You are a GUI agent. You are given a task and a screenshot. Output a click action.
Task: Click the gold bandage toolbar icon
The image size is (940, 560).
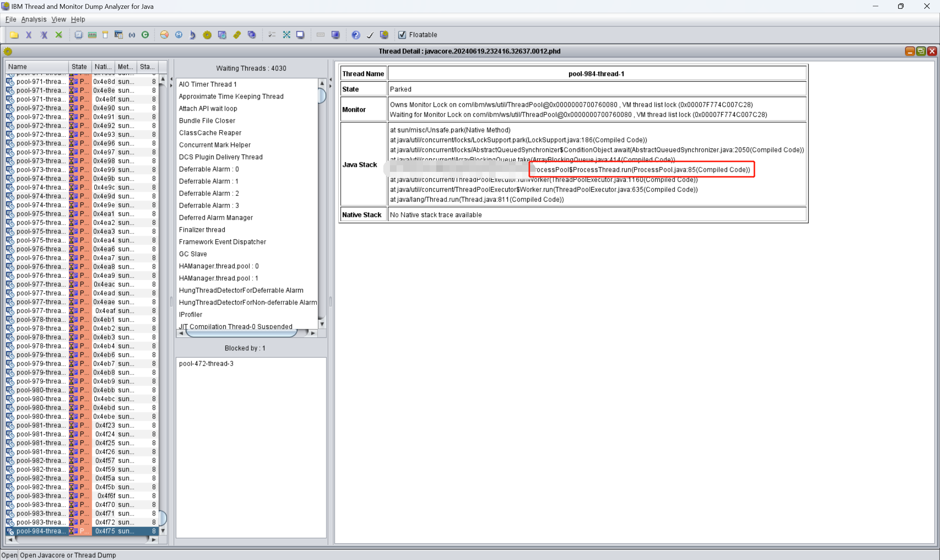237,35
